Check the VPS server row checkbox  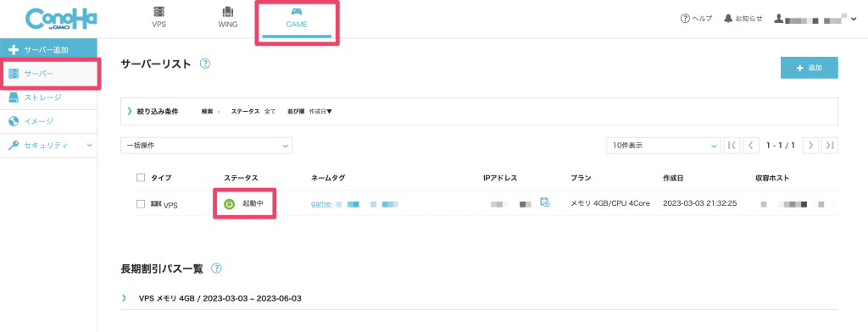[x=141, y=204]
